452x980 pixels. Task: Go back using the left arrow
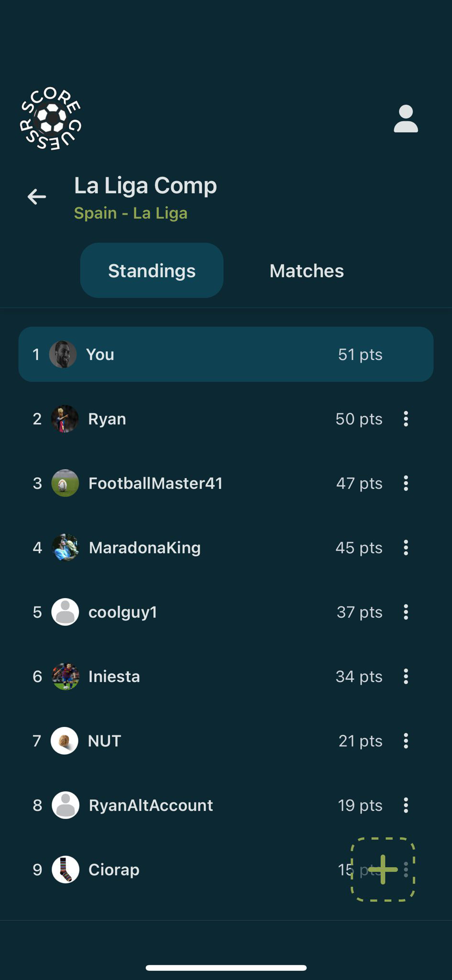[x=37, y=197]
